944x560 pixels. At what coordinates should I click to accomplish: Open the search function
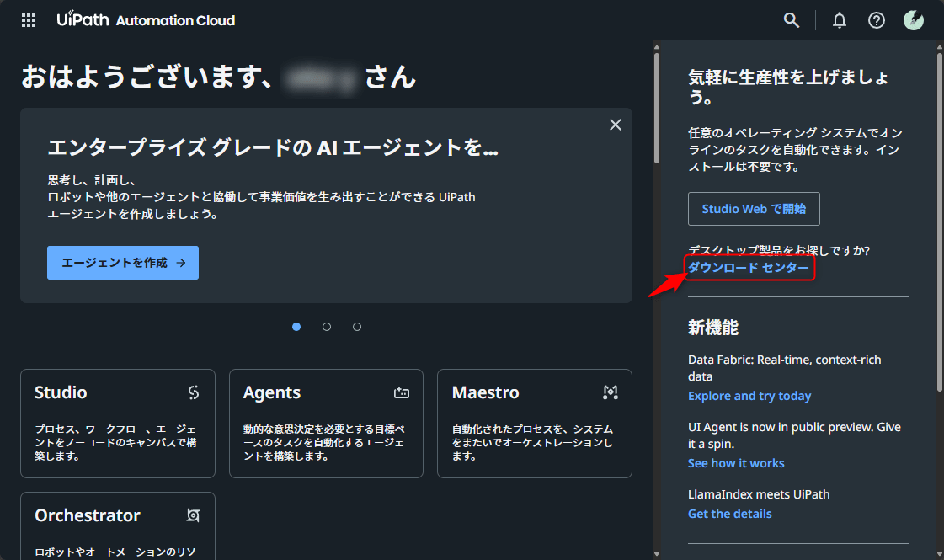(791, 19)
